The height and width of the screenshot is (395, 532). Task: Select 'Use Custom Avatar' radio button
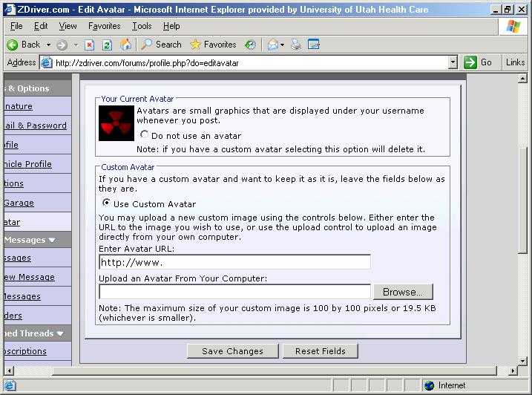[x=107, y=203]
